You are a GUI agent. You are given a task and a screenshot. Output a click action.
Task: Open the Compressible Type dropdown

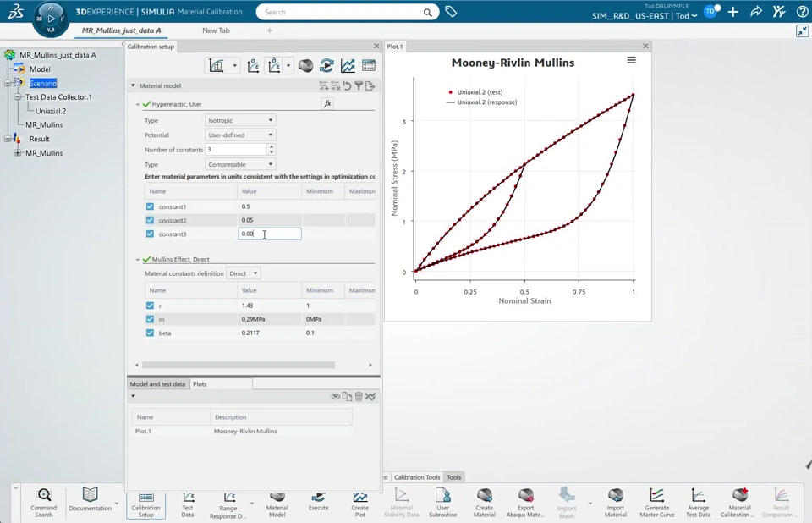[x=240, y=164]
